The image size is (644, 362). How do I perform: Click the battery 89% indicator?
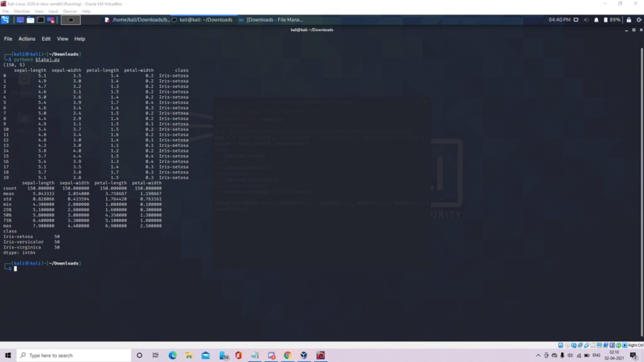coord(611,20)
